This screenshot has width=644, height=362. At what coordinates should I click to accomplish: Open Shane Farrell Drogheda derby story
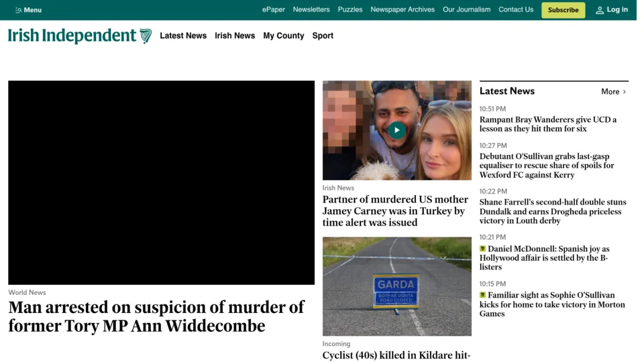pyautogui.click(x=553, y=211)
